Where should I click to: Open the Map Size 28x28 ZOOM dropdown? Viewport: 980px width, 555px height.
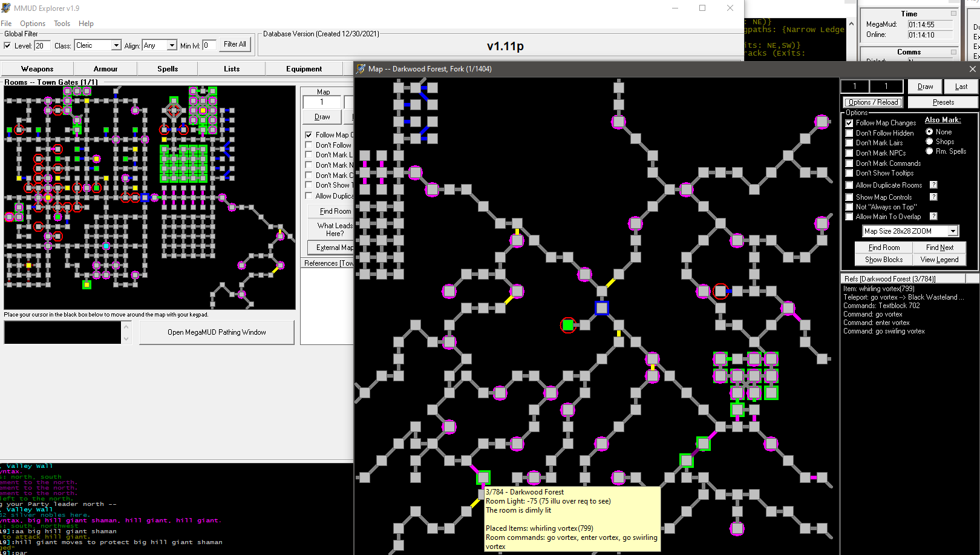tap(953, 231)
